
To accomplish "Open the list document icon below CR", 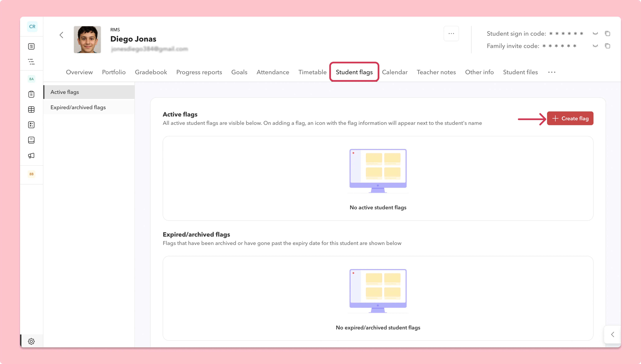I will pyautogui.click(x=31, y=46).
